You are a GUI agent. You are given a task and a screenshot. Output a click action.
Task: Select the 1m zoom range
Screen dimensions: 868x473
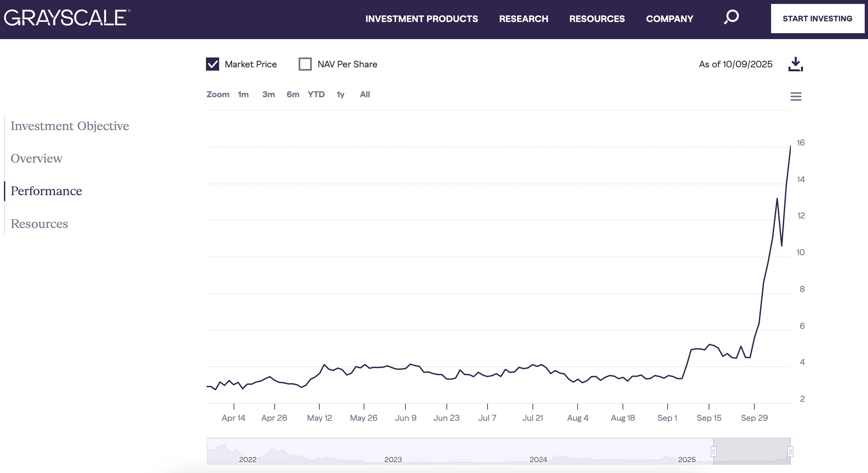coord(243,95)
